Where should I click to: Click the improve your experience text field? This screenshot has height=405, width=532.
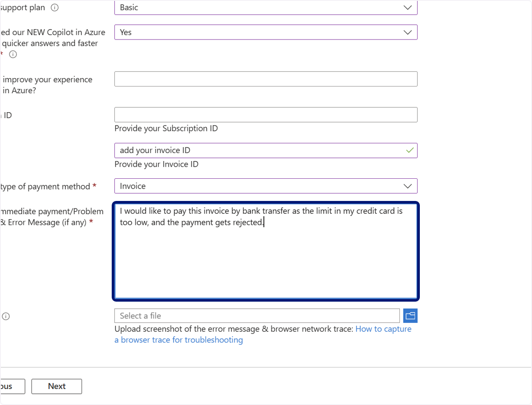point(266,79)
